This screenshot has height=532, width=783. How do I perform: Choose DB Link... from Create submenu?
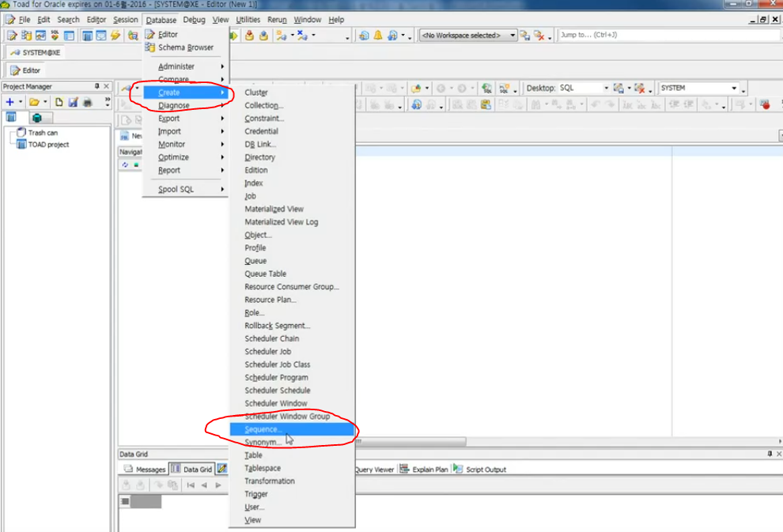pyautogui.click(x=292, y=144)
